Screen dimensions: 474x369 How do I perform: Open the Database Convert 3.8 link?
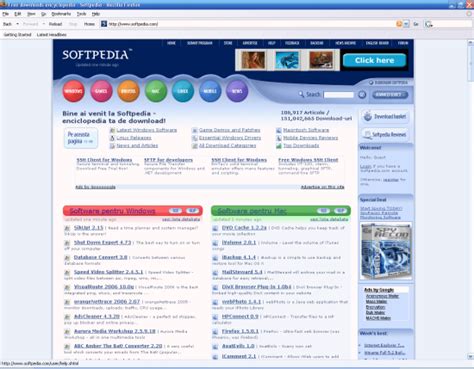[x=101, y=257]
